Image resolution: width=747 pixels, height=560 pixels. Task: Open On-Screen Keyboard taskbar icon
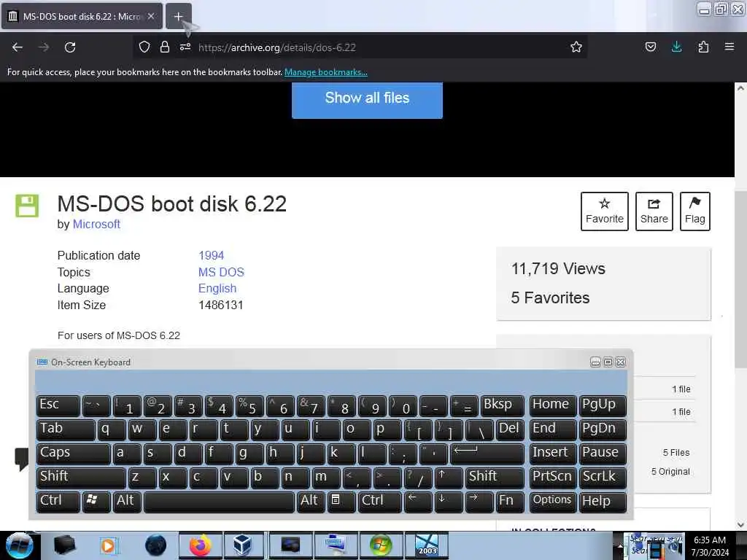(336, 545)
